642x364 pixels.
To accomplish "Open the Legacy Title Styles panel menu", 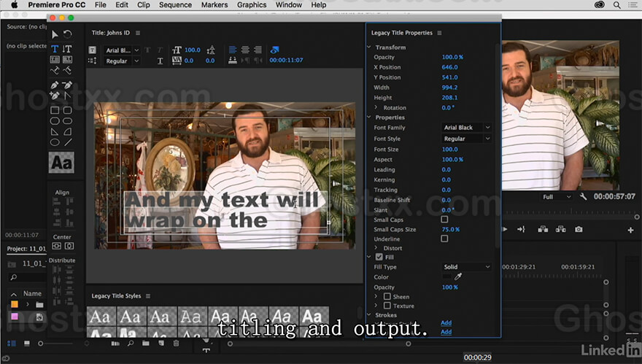I will pos(148,296).
